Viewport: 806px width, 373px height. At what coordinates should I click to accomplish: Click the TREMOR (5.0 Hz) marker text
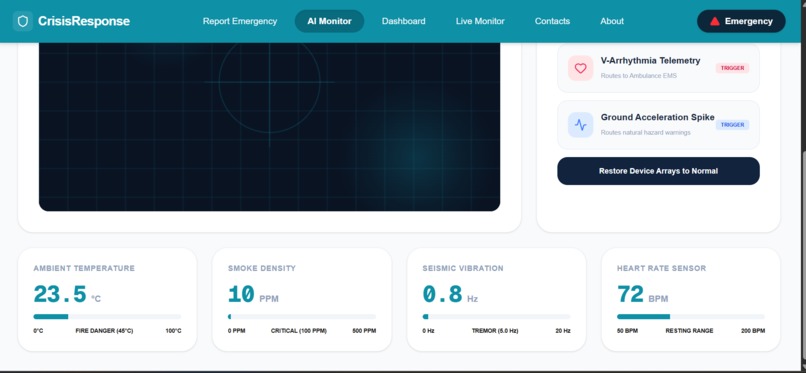click(495, 331)
